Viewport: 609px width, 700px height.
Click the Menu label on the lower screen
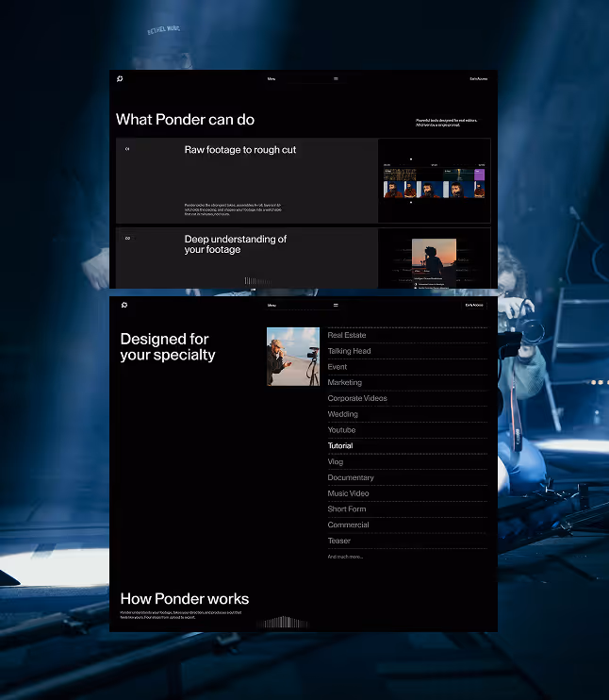[272, 306]
